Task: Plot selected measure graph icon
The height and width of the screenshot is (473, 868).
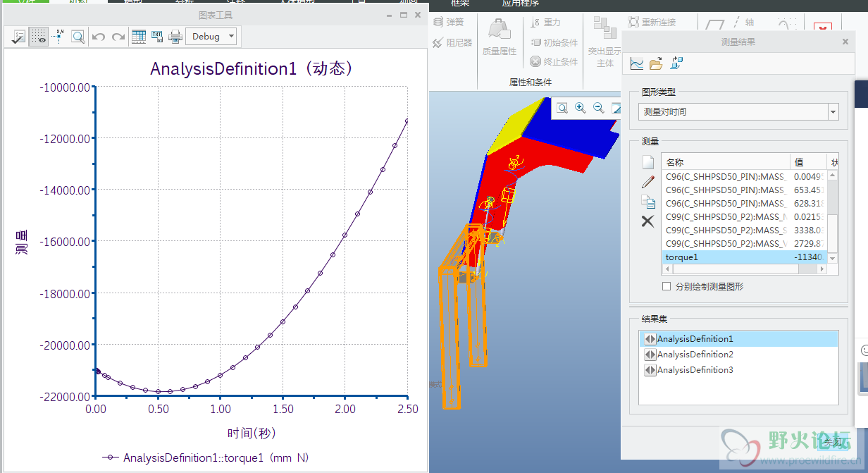Action: pos(637,64)
